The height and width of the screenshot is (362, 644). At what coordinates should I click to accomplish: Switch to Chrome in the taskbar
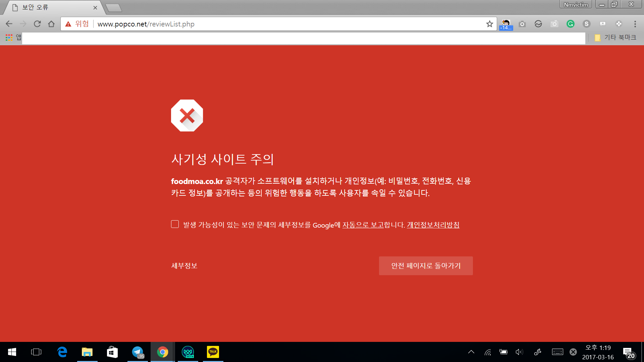coord(163,352)
